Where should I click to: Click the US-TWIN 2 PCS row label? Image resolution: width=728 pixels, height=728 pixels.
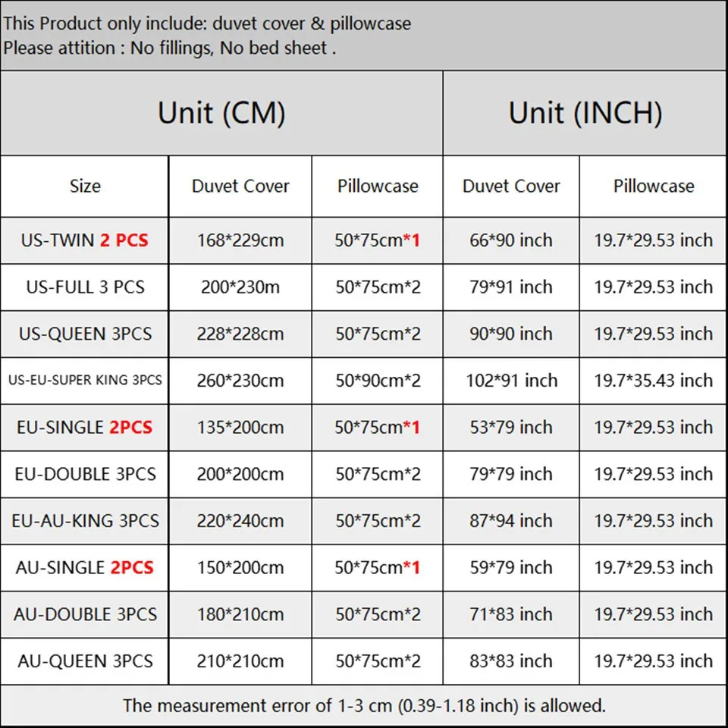[x=84, y=241]
